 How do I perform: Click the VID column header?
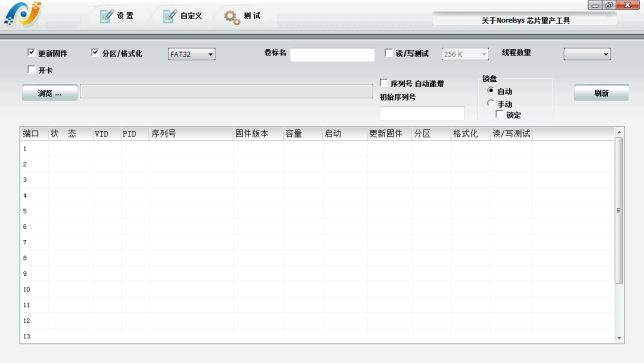click(107, 134)
